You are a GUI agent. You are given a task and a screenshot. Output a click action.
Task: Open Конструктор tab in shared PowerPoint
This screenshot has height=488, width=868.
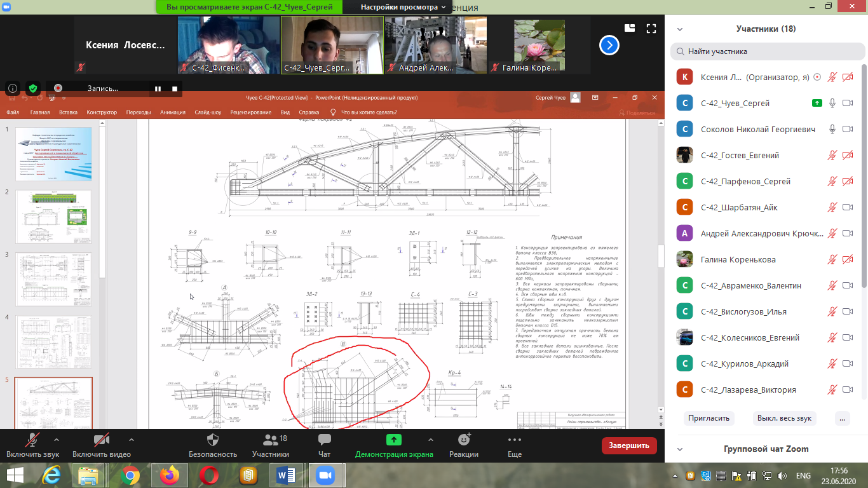point(102,112)
